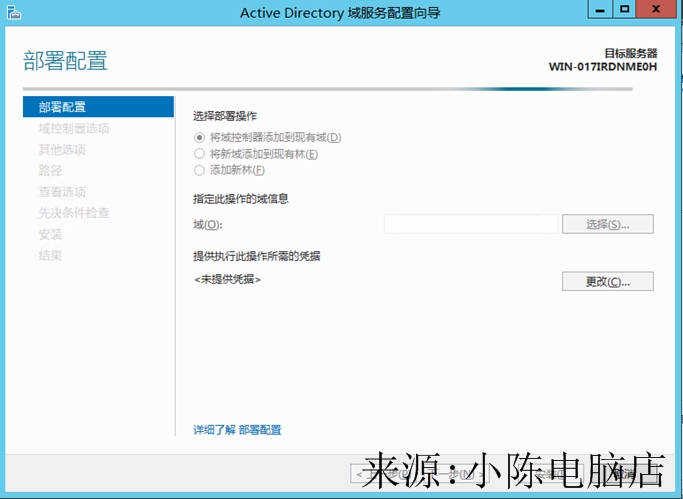The image size is (683, 499).
Task: Click the 目标服务器 label
Action: 630,53
